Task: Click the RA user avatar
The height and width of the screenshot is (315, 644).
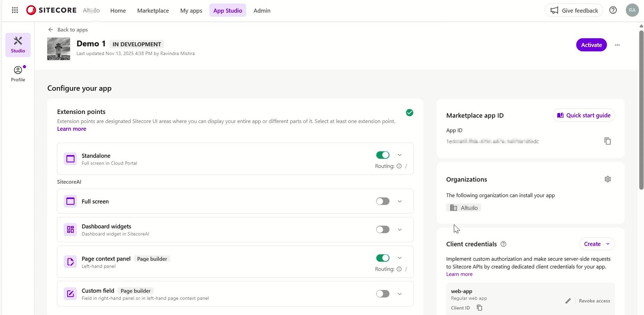Action: point(632,10)
